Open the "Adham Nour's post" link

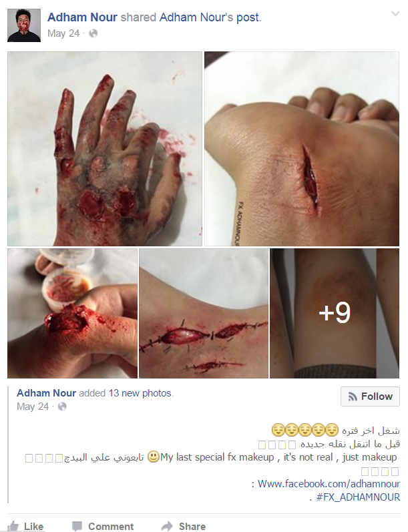[x=210, y=17]
